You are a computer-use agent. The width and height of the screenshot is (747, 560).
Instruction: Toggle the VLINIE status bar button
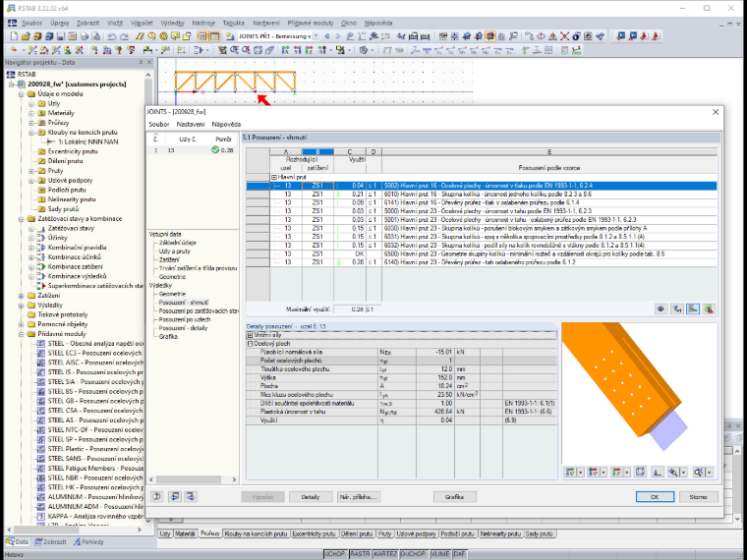click(x=439, y=554)
